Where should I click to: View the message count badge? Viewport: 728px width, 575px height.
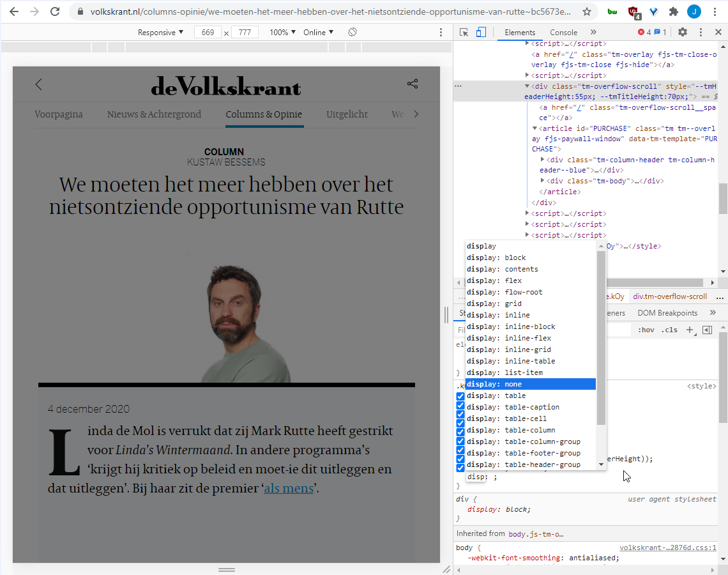[660, 32]
